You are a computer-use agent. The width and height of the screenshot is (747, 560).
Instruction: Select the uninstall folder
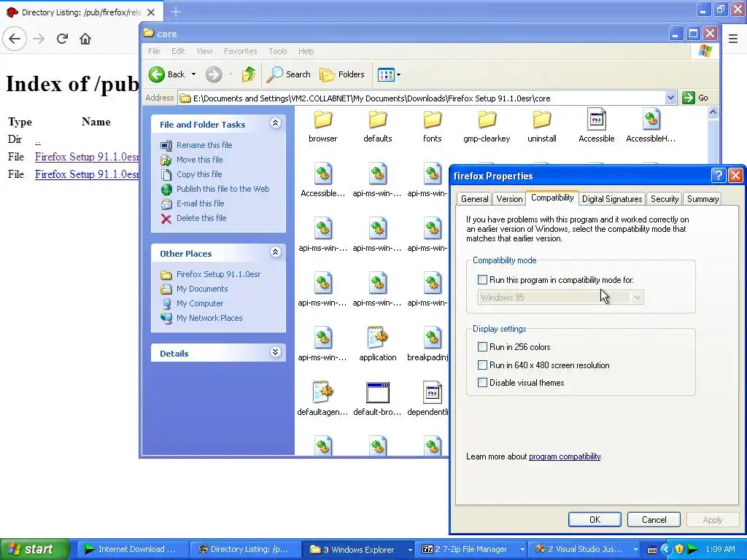tap(542, 120)
